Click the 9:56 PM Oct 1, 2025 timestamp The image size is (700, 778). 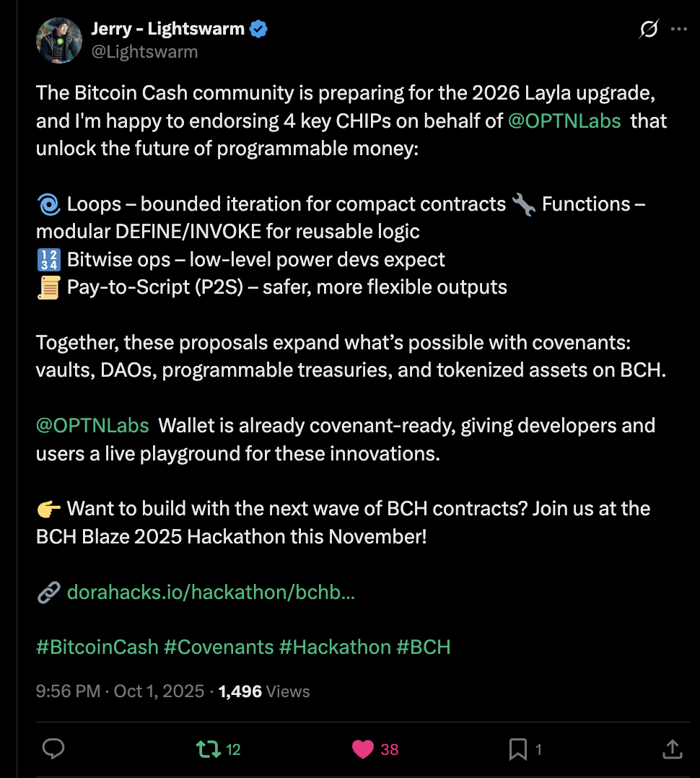point(120,691)
